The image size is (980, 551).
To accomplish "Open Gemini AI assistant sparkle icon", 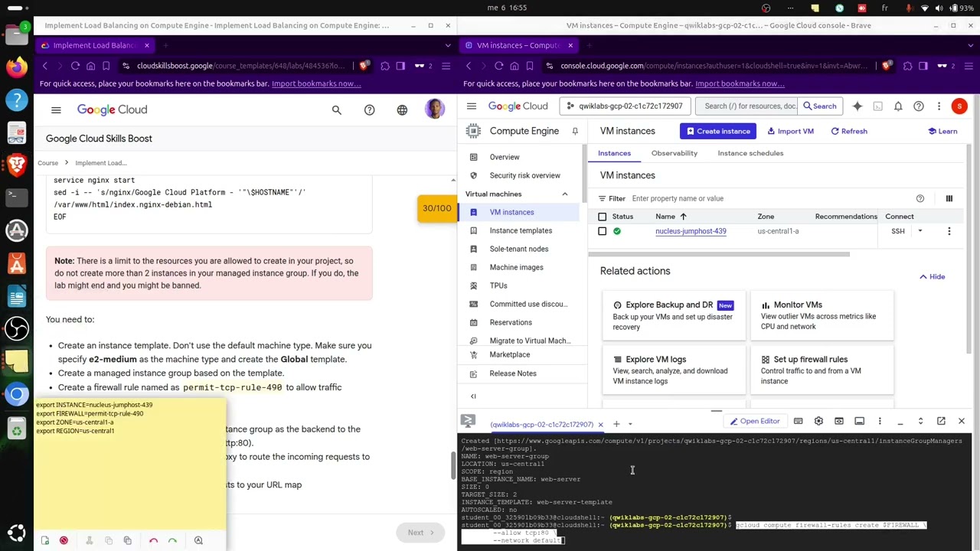I will (x=857, y=106).
